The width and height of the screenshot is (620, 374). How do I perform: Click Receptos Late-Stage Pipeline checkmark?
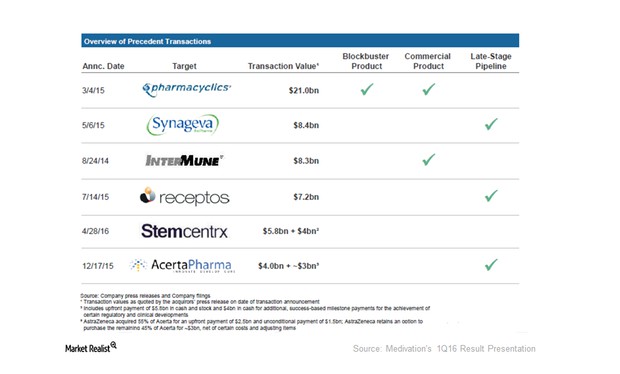pyautogui.click(x=491, y=196)
